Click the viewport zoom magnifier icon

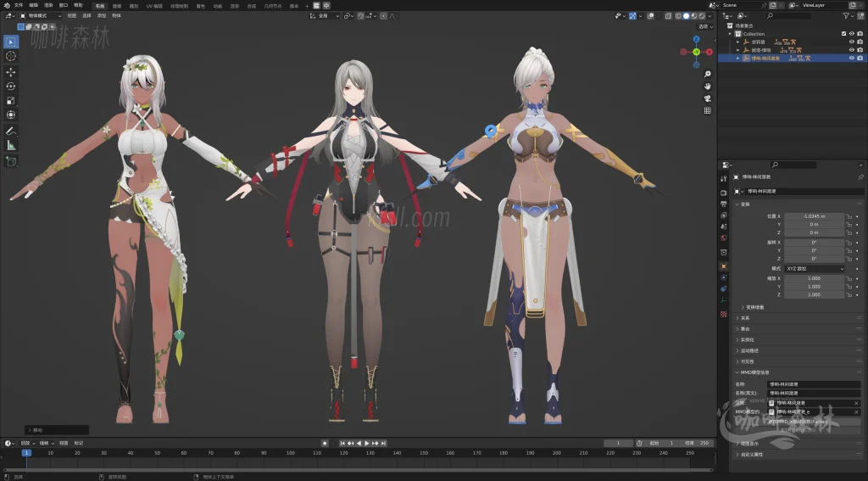coord(708,74)
